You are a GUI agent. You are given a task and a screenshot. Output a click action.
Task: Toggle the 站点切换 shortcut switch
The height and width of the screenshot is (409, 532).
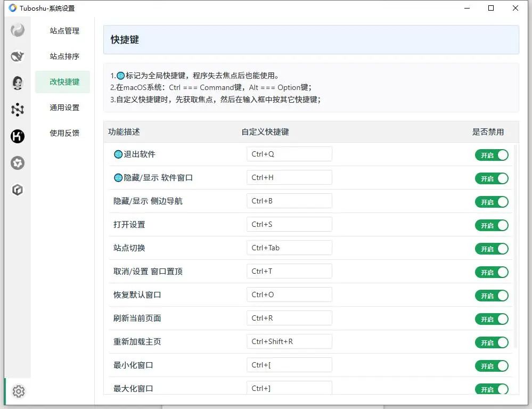tap(492, 249)
